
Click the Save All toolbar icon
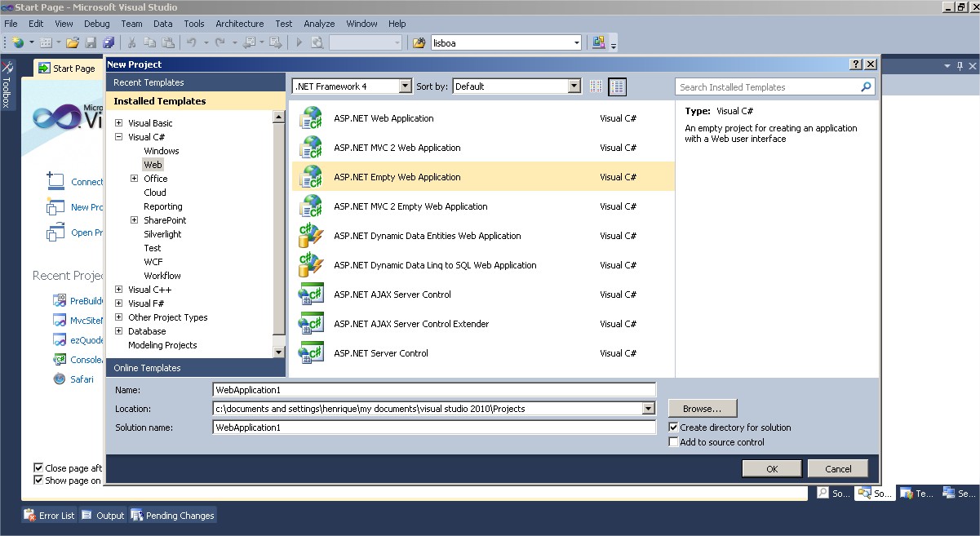click(109, 42)
